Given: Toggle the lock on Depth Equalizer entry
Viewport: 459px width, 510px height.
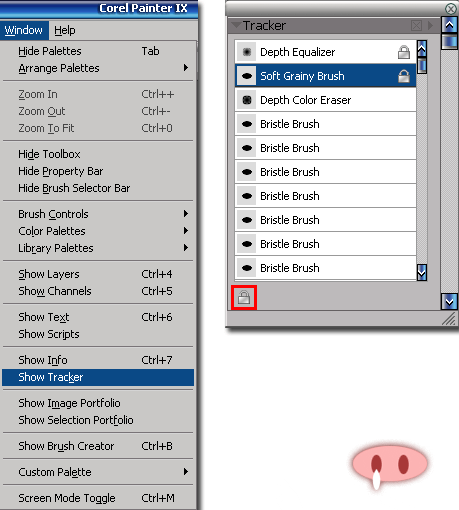Looking at the screenshot, I should [x=404, y=52].
